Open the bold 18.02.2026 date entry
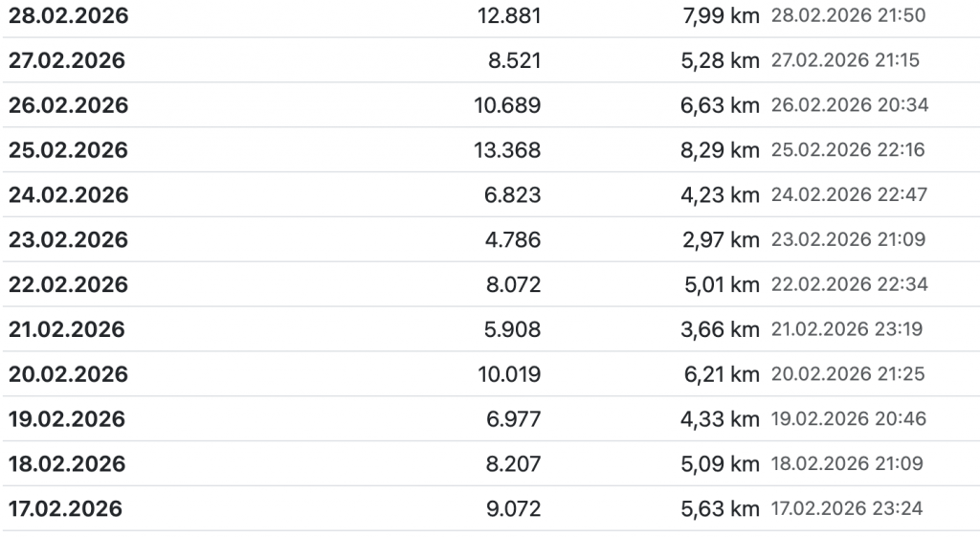The height and width of the screenshot is (538, 980). 67,464
